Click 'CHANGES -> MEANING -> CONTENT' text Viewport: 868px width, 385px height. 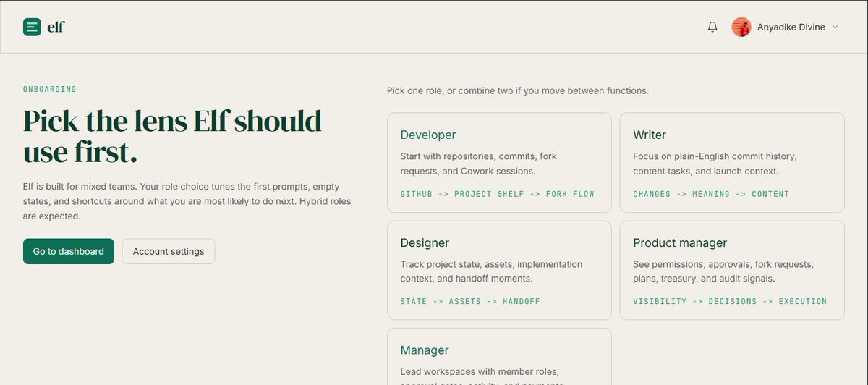(711, 194)
